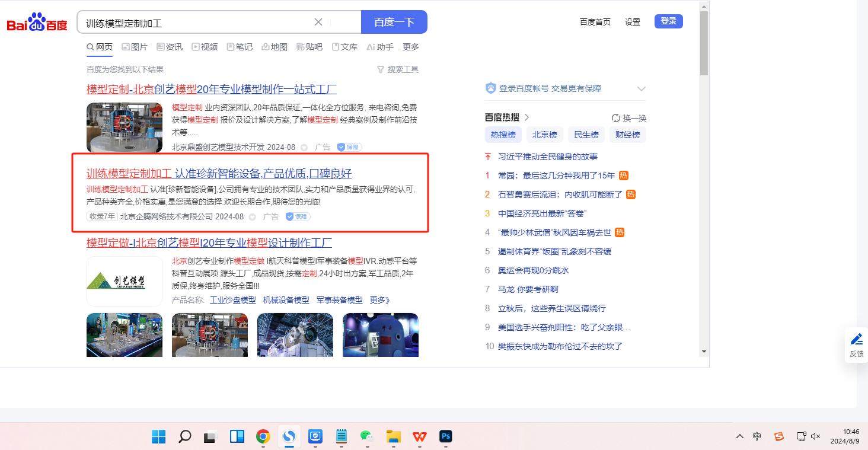Toggle the muted speaker volume icon
This screenshot has width=868, height=450.
(x=815, y=437)
